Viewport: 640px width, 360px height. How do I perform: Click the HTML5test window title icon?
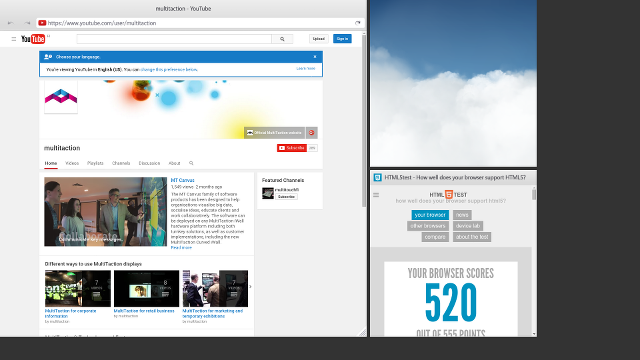(x=378, y=177)
